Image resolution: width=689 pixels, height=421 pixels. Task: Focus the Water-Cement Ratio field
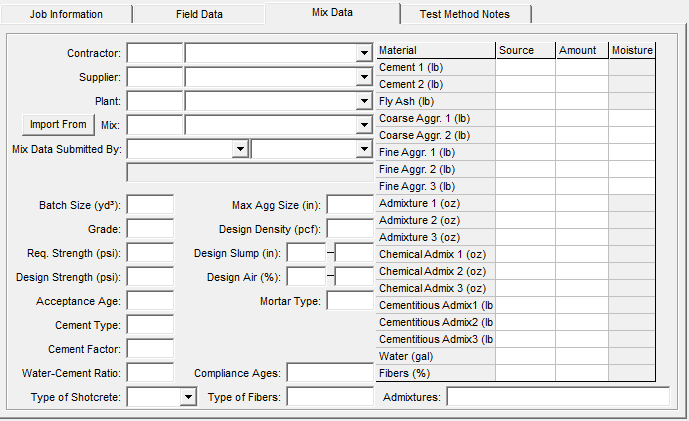(150, 373)
